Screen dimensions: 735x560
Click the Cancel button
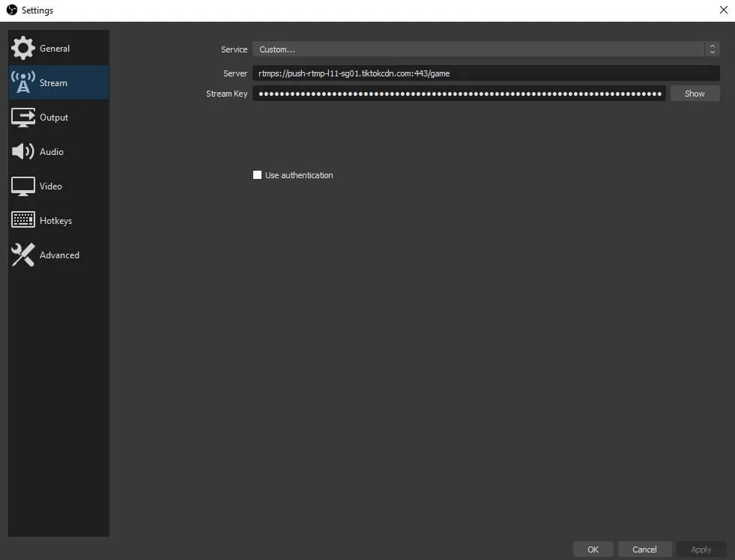tap(644, 550)
